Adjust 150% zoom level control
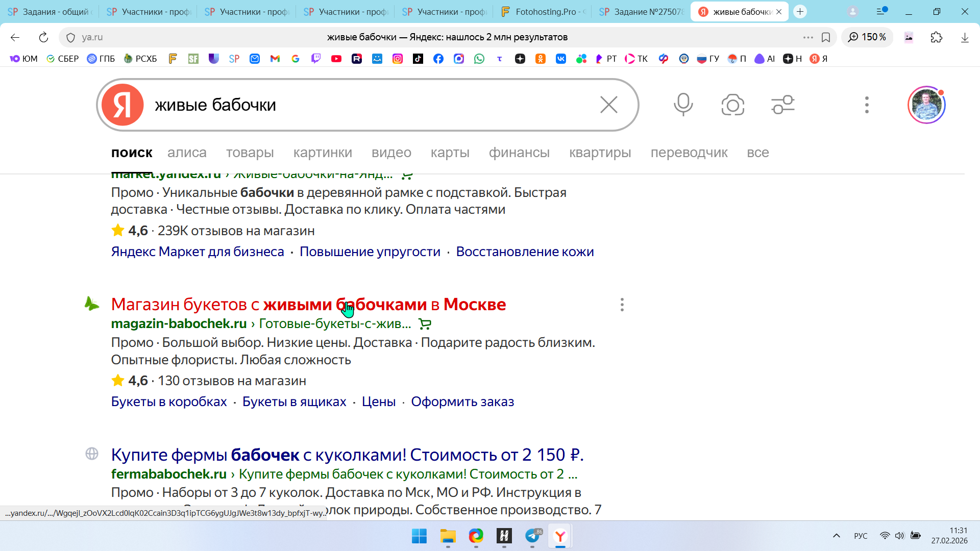The height and width of the screenshot is (551, 980). tap(867, 37)
